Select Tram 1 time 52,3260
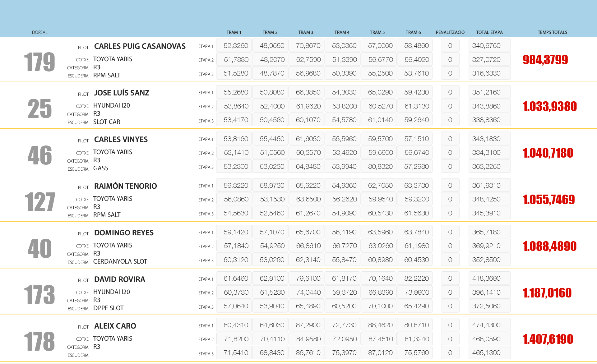Image resolution: width=597 pixels, height=364 pixels. (235, 46)
